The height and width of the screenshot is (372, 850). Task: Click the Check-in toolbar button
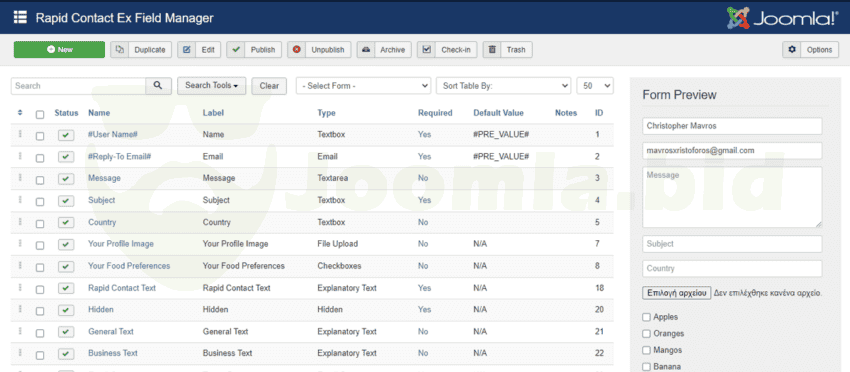pos(447,49)
